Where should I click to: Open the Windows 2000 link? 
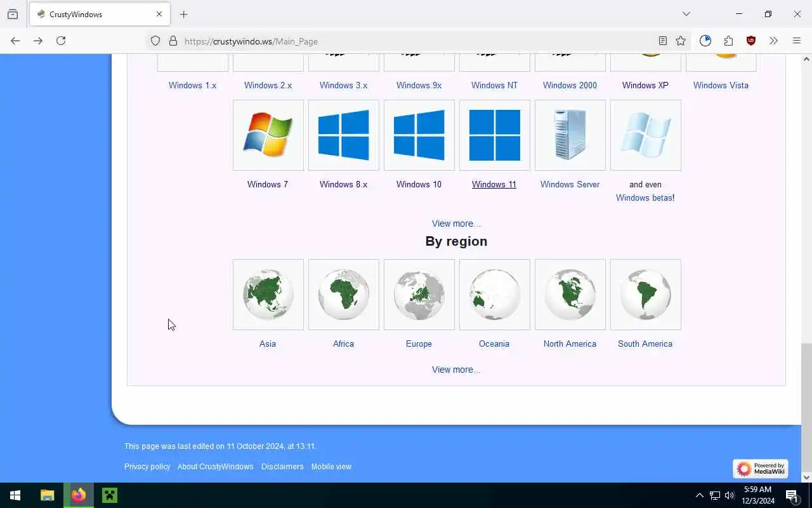(x=570, y=85)
